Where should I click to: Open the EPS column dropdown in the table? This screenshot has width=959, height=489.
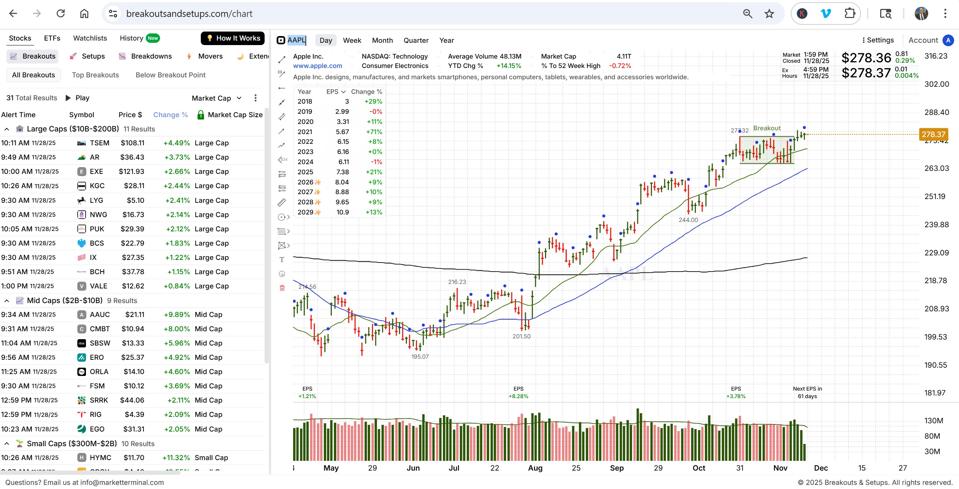(336, 92)
